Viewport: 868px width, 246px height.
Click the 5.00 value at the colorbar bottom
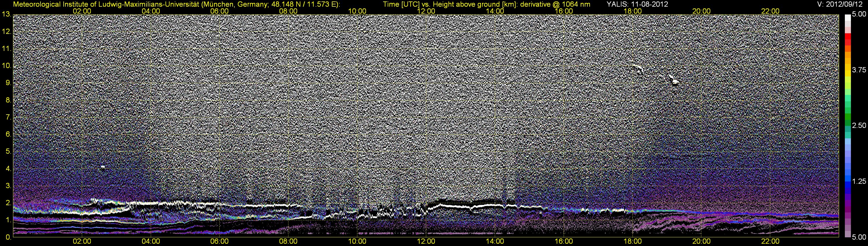[x=859, y=238]
